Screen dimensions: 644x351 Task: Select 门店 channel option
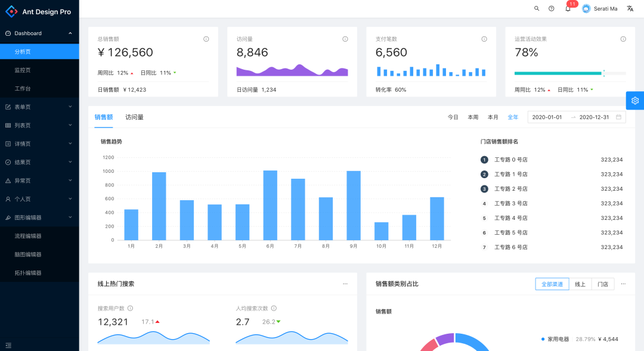603,284
